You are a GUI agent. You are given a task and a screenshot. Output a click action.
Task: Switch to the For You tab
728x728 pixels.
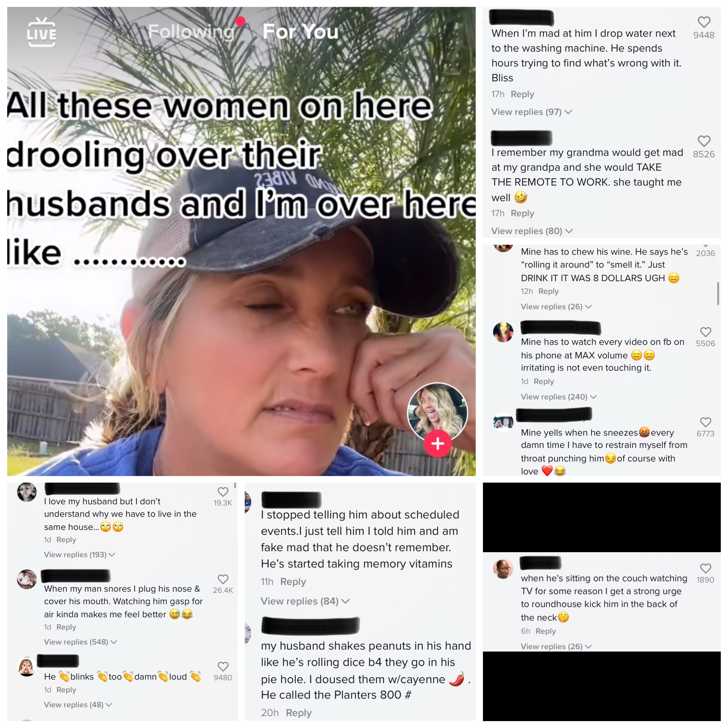pos(300,31)
